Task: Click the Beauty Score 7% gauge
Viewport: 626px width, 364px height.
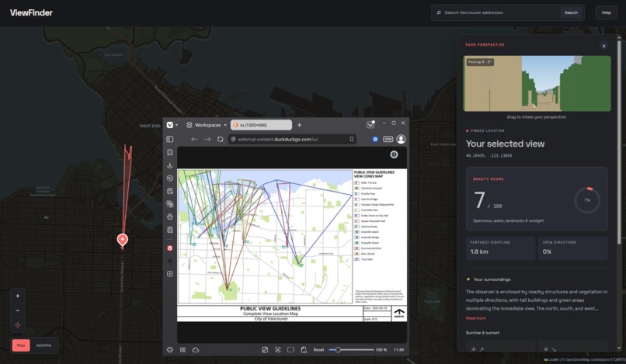Action: [587, 200]
